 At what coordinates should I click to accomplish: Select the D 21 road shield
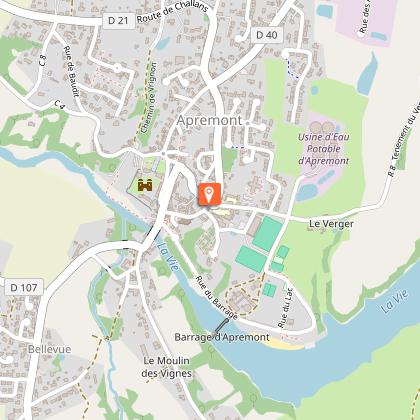118,21
